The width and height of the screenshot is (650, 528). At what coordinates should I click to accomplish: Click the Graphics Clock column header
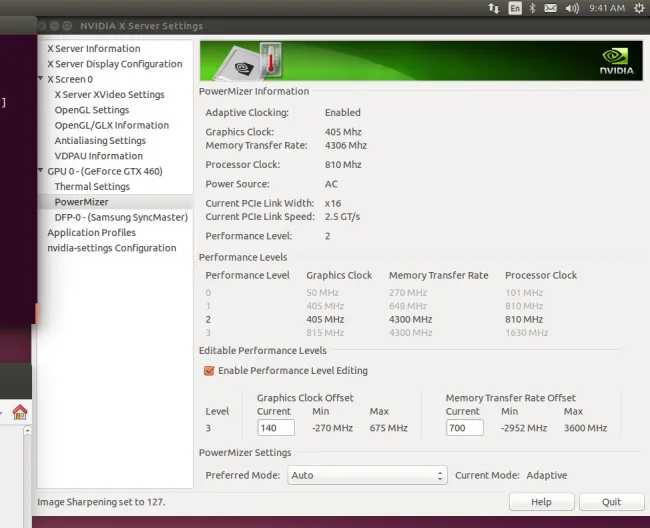(339, 275)
